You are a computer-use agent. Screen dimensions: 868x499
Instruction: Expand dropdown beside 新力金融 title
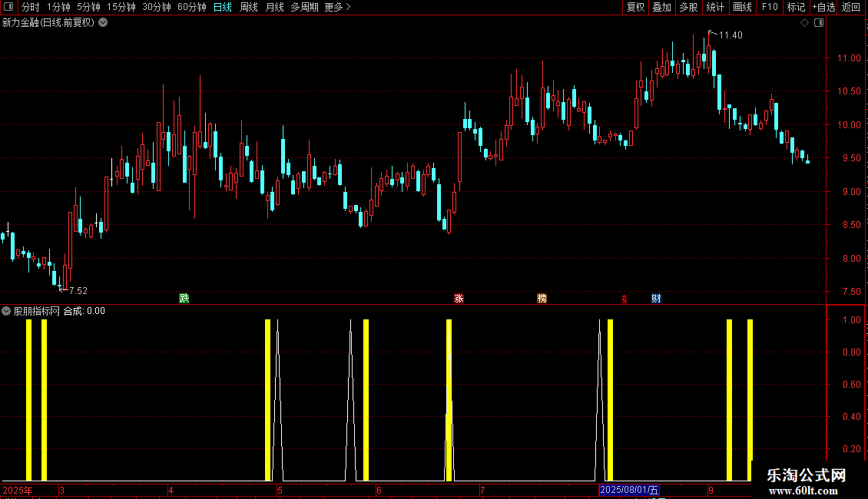coord(103,23)
